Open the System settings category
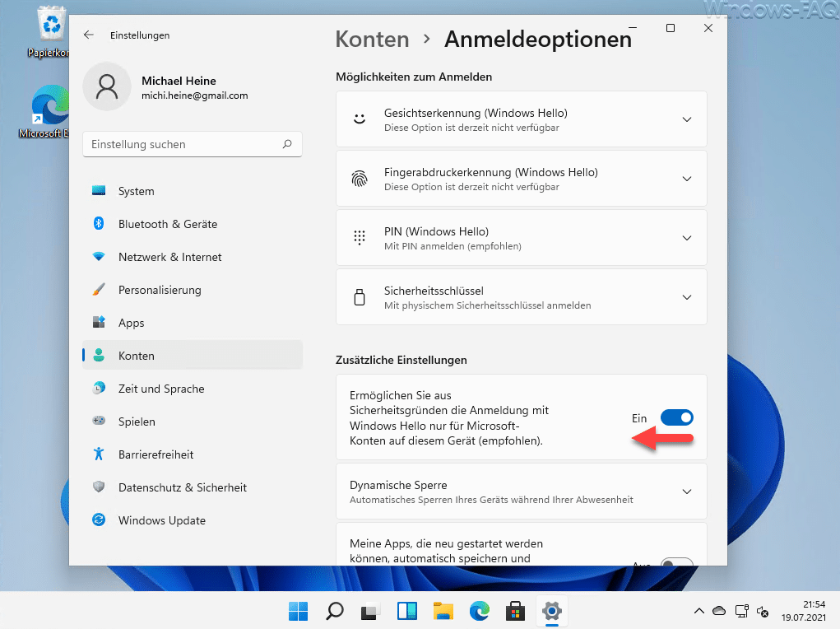The width and height of the screenshot is (840, 629). pos(193,191)
